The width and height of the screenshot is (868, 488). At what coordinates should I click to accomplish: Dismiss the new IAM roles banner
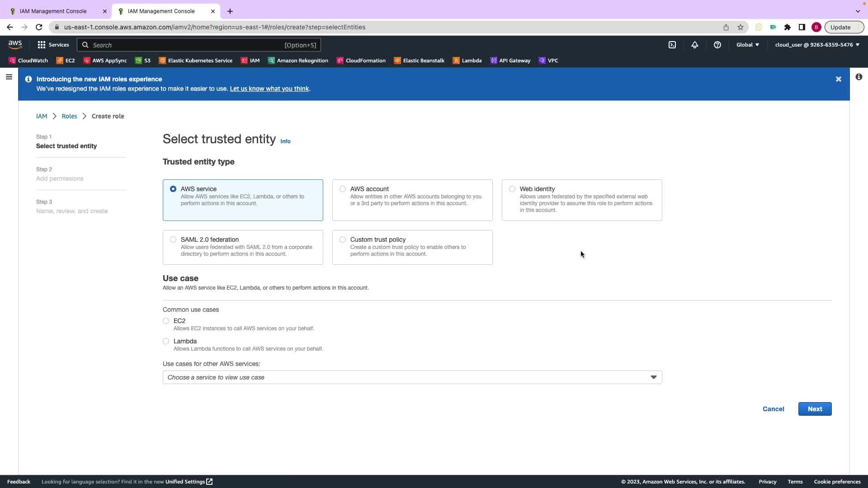click(838, 79)
